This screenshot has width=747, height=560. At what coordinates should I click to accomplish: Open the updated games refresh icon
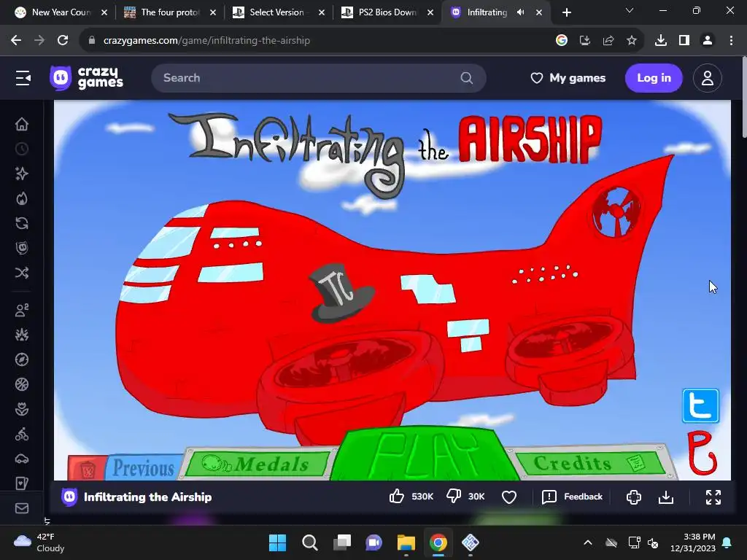pos(22,223)
